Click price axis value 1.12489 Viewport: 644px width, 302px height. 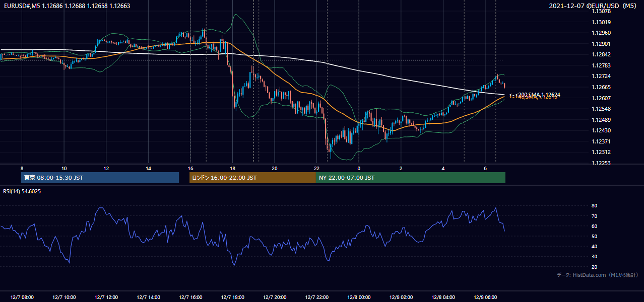pyautogui.click(x=601, y=120)
